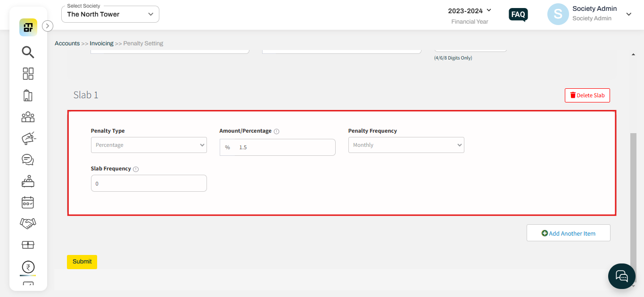Click the Delete Slab button
Screen dimensions: 644x297
[587, 95]
